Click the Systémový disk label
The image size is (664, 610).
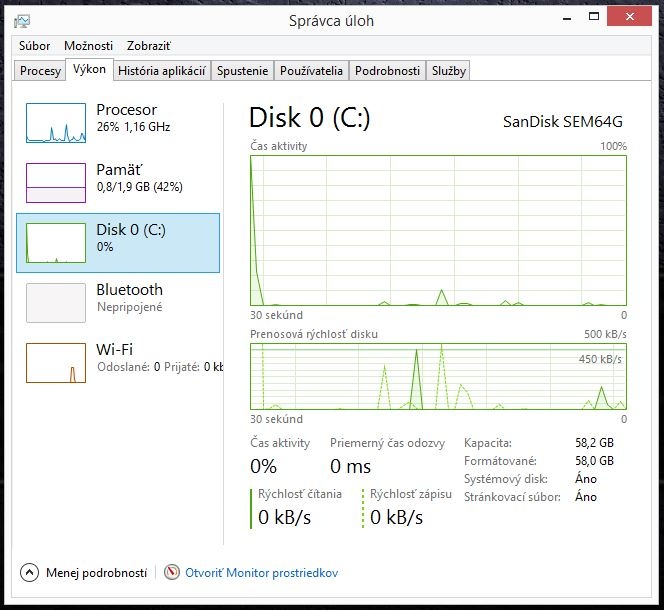pos(506,479)
